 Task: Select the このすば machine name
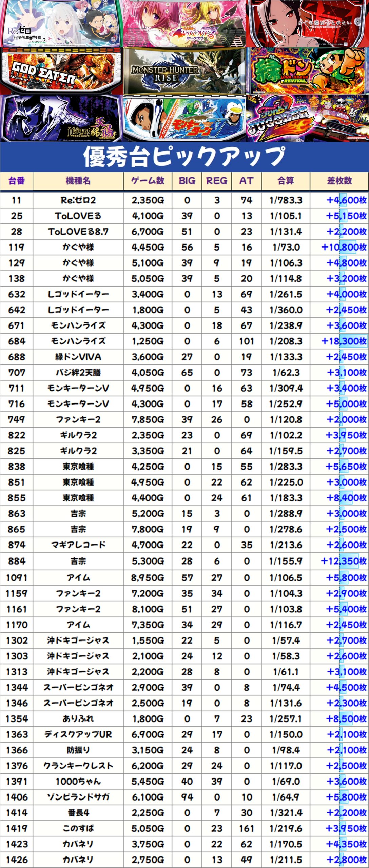coord(78,828)
